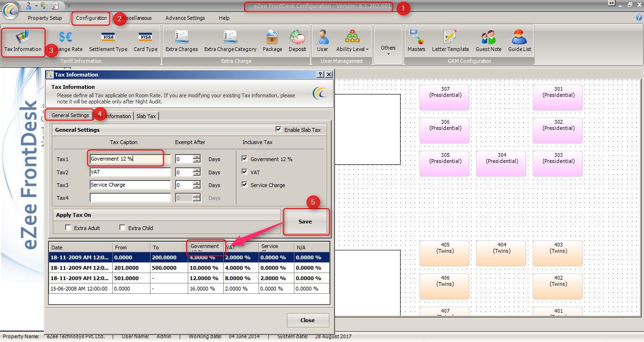Open Card Type settings
Image resolution: width=644 pixels, height=342 pixels.
(145, 42)
